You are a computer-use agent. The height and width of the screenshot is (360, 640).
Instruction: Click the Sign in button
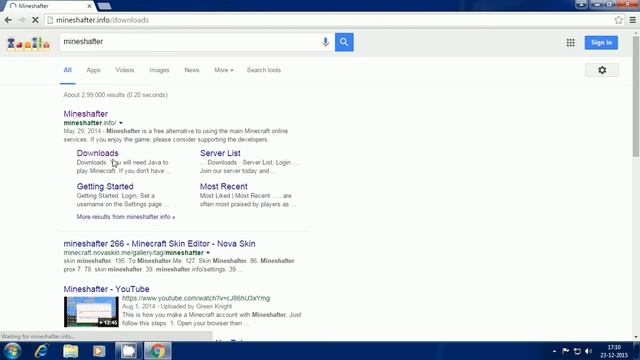click(x=601, y=42)
